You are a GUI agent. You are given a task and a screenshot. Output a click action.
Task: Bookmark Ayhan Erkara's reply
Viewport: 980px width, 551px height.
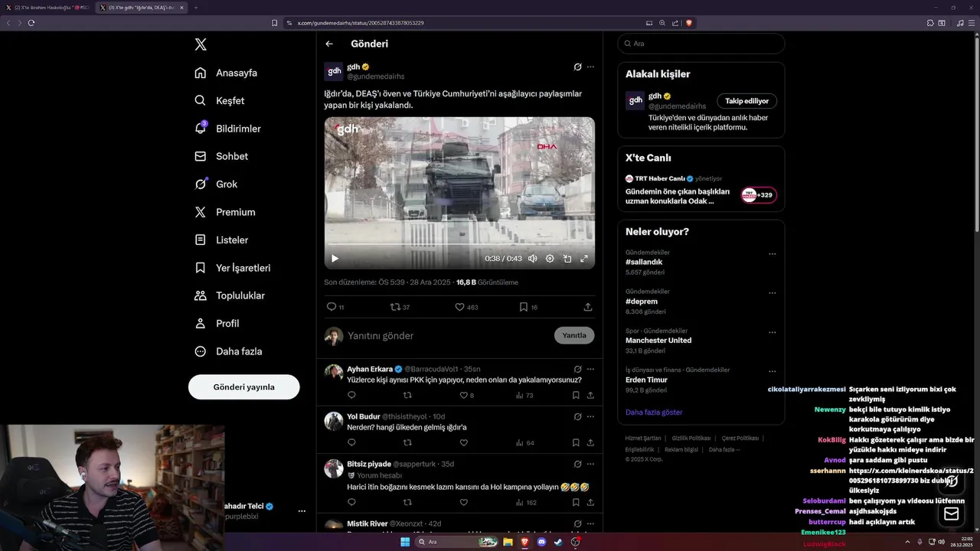(576, 396)
